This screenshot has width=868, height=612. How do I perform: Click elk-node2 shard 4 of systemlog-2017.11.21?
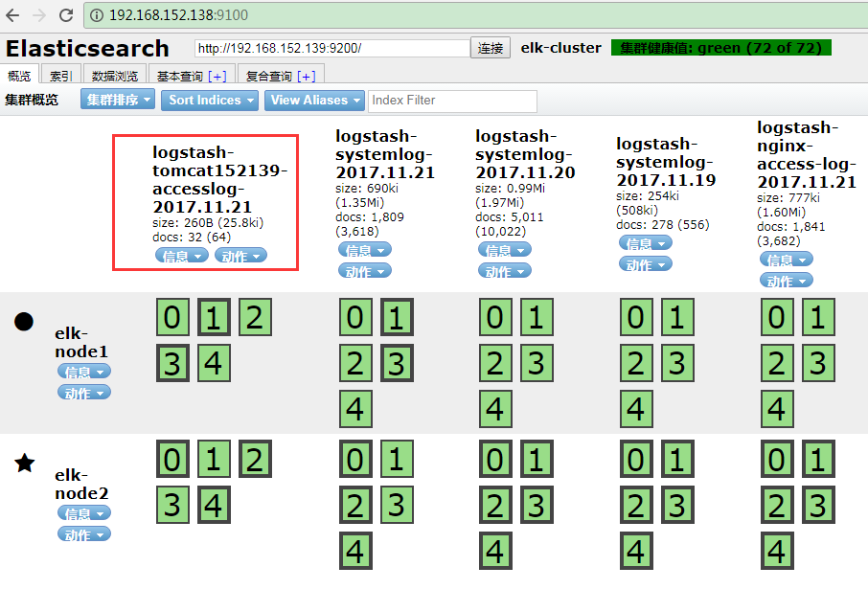(355, 551)
